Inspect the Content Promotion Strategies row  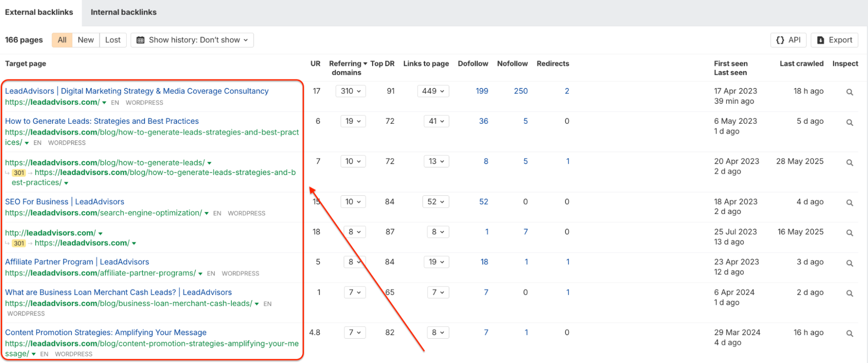(849, 333)
